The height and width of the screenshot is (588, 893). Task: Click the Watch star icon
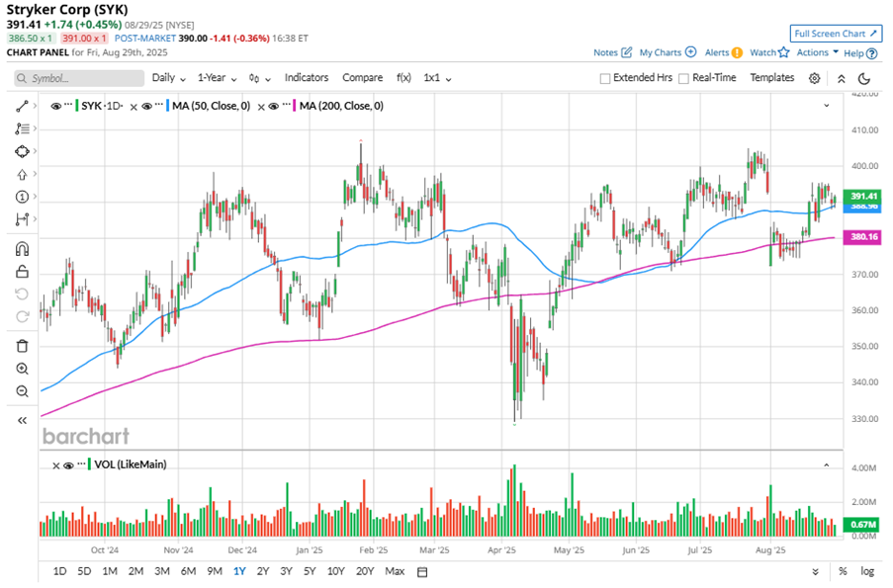click(784, 52)
